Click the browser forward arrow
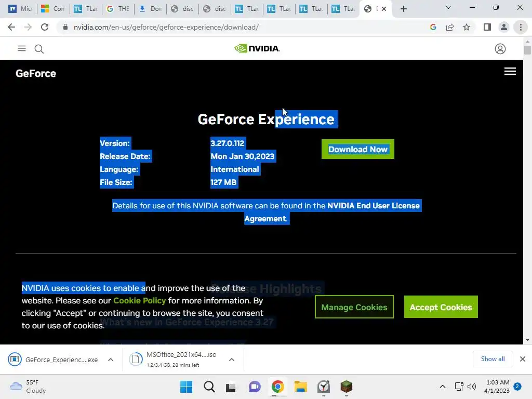This screenshot has height=399, width=532. point(28,27)
